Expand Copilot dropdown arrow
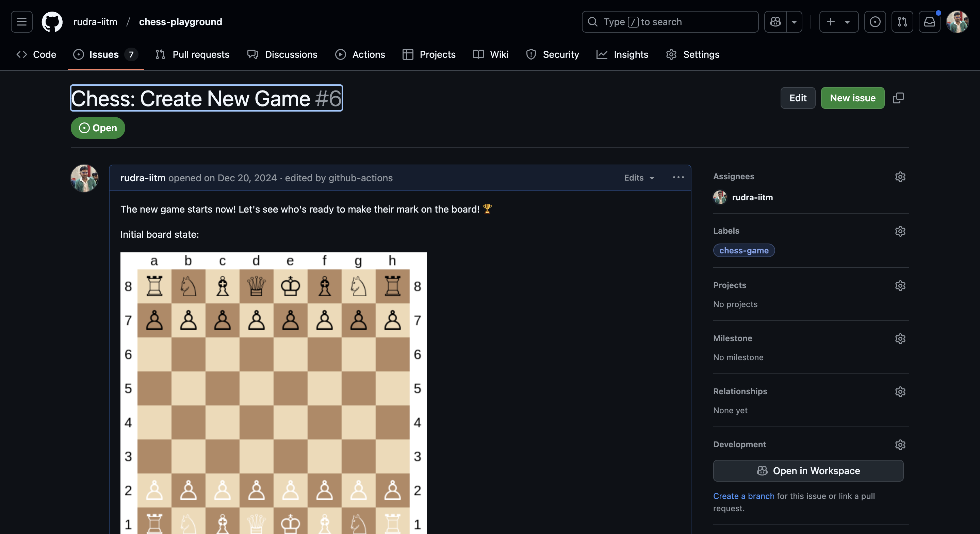The height and width of the screenshot is (534, 980). pyautogui.click(x=794, y=22)
